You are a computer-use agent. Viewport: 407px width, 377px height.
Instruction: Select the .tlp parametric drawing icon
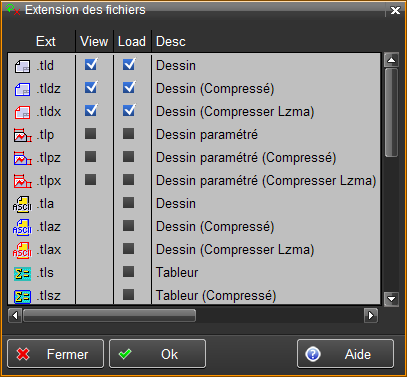point(23,135)
